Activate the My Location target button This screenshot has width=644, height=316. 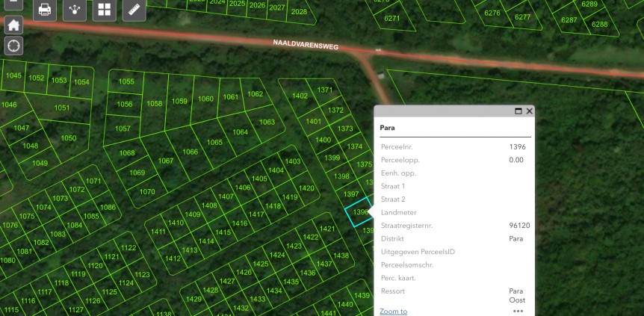[x=13, y=46]
